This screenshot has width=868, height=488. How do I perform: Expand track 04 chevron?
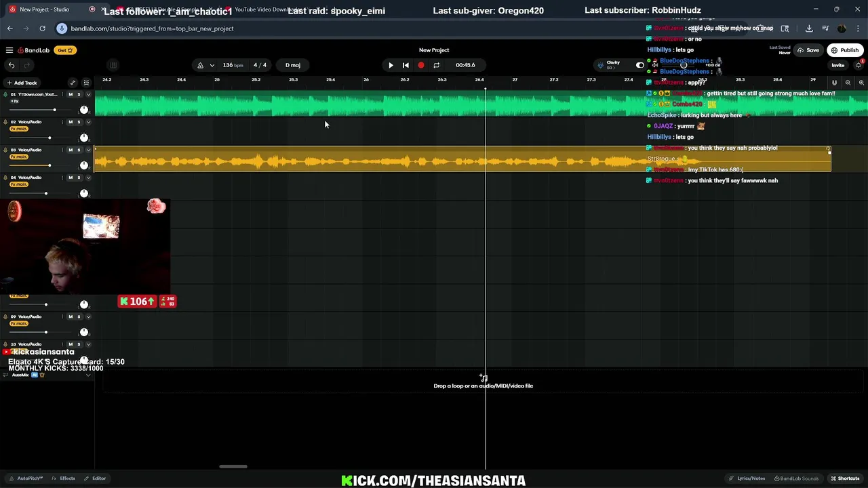pos(88,178)
